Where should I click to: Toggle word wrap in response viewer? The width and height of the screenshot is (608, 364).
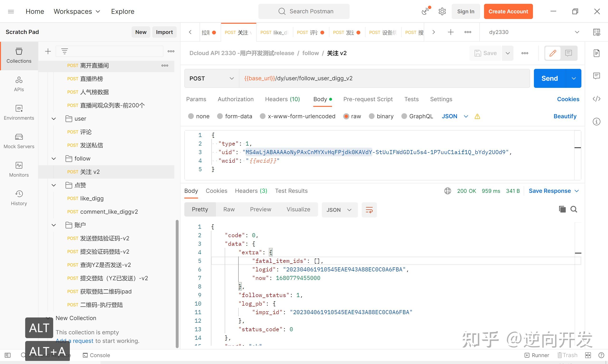point(369,210)
